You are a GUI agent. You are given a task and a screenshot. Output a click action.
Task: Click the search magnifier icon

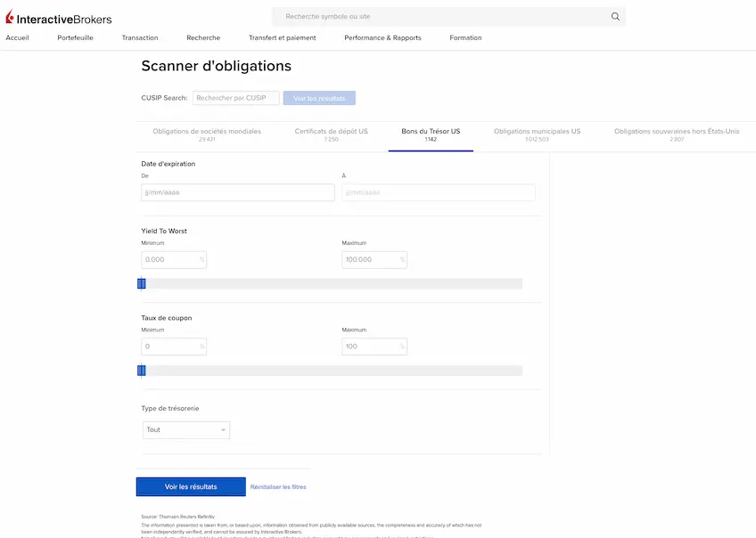tap(615, 16)
